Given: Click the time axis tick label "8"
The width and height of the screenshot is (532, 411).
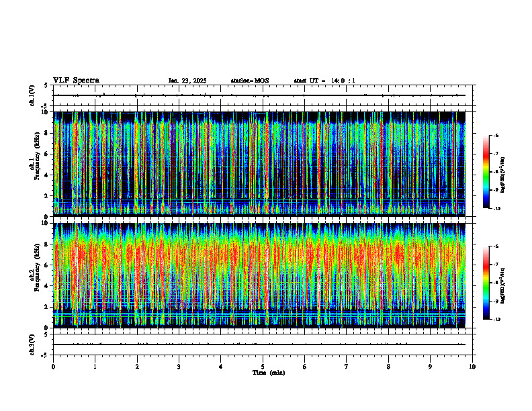Looking at the screenshot, I should coord(388,367).
